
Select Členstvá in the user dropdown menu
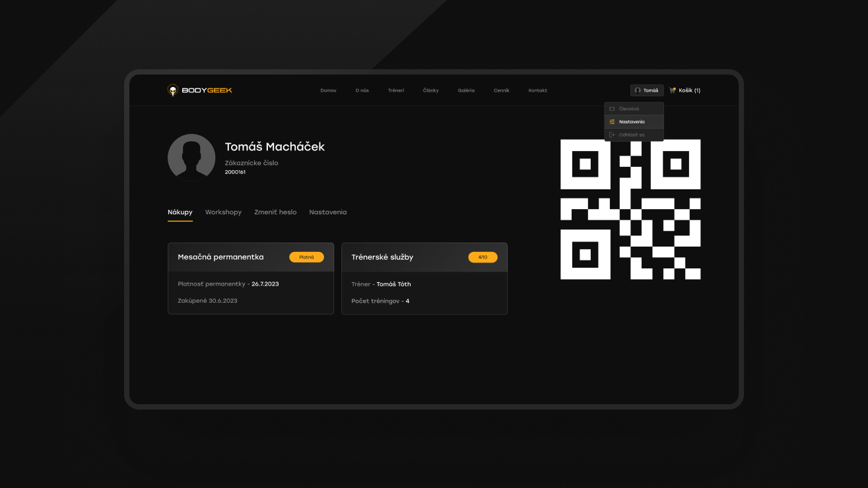634,109
